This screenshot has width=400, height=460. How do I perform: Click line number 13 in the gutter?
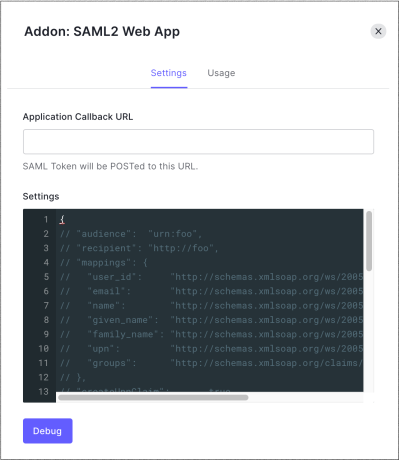44,391
